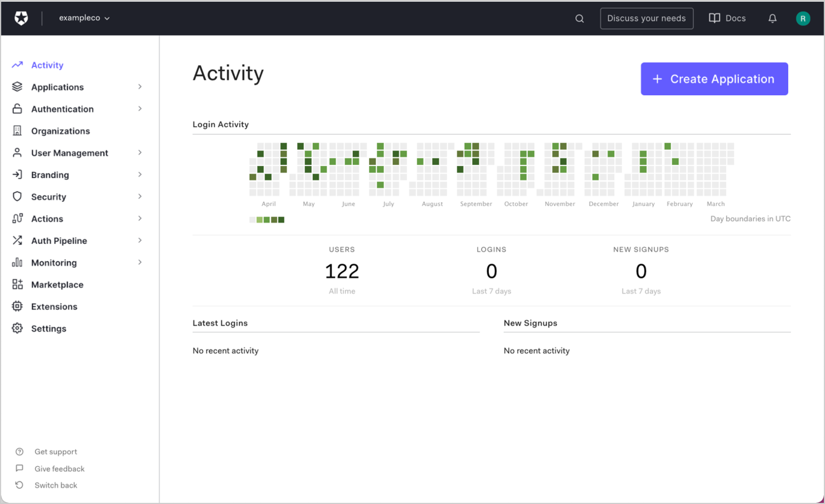
Task: Open the Settings gear in the sidebar
Action: pos(17,328)
